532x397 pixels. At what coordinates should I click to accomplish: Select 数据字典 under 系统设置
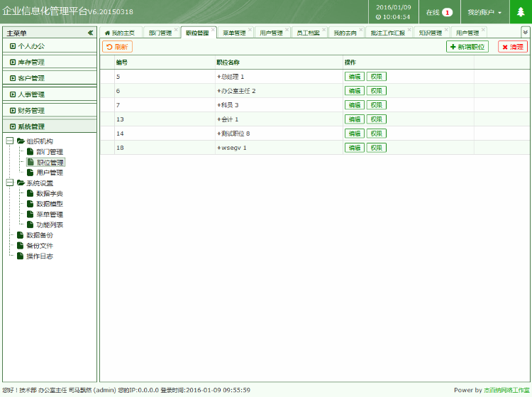point(49,193)
